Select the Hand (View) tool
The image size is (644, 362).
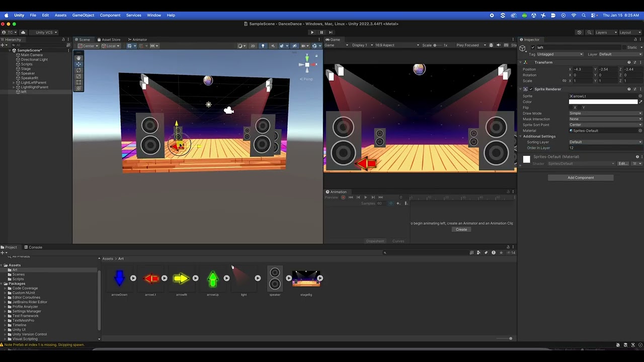click(x=78, y=58)
